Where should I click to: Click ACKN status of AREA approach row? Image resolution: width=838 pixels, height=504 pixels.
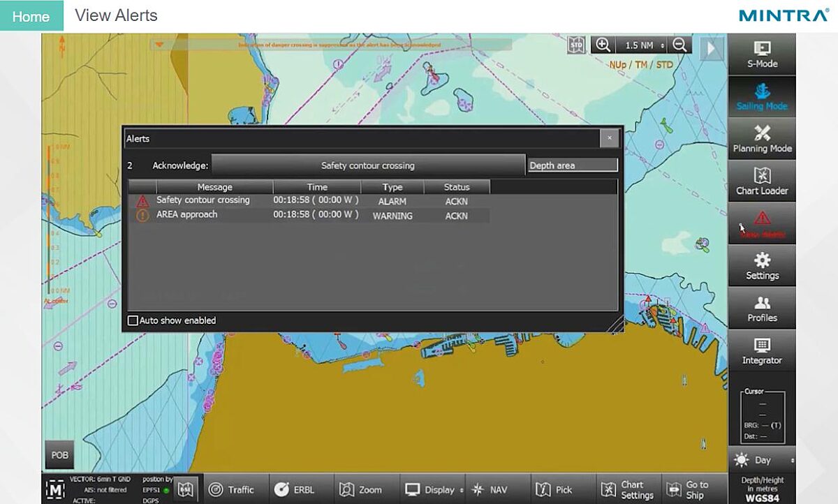457,216
